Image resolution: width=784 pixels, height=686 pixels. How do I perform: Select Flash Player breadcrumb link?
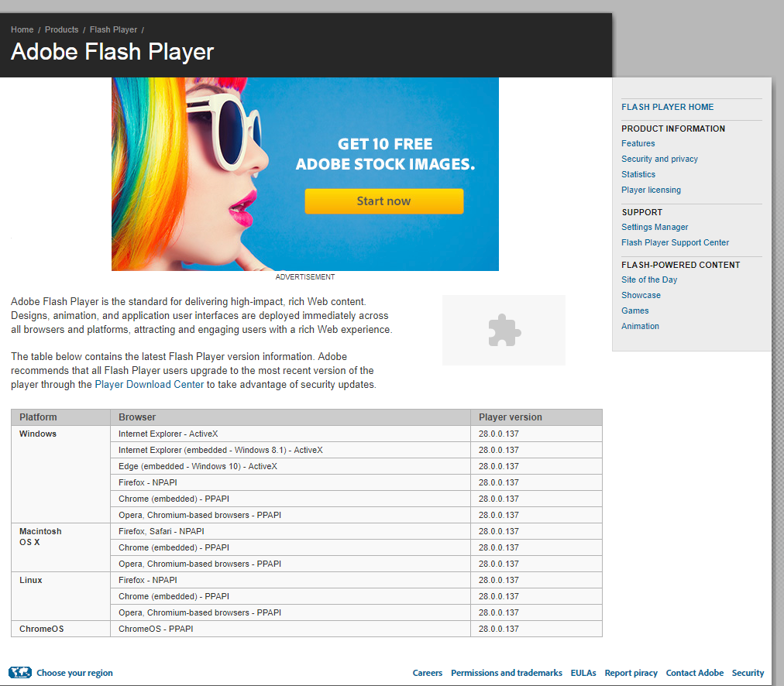pyautogui.click(x=113, y=29)
